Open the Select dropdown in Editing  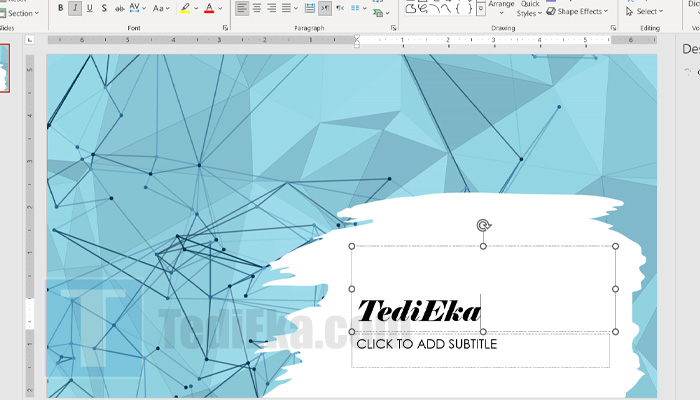645,11
